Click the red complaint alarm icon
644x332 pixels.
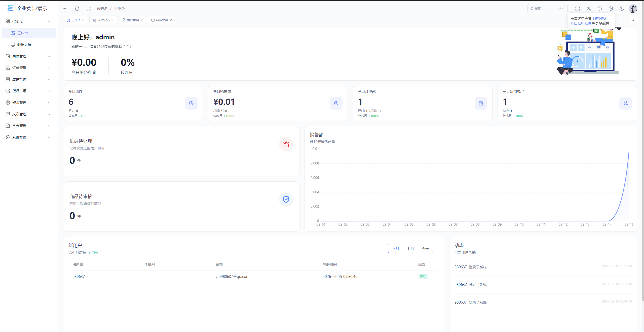[286, 144]
